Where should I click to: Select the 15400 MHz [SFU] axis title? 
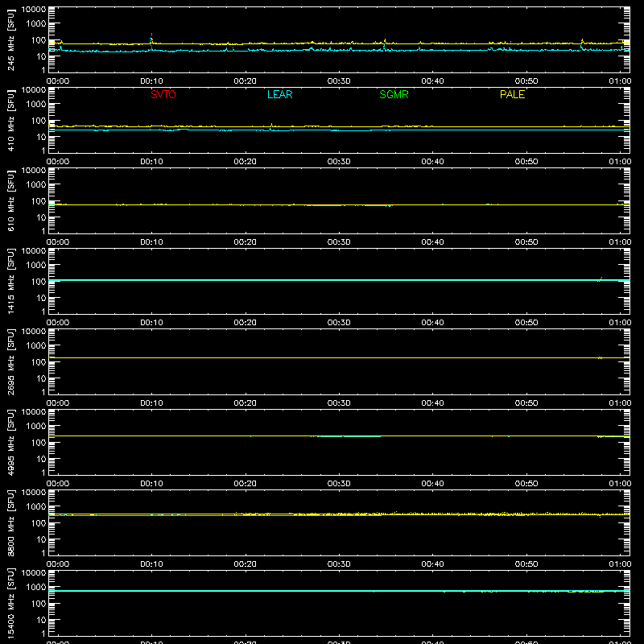pyautogui.click(x=11, y=603)
